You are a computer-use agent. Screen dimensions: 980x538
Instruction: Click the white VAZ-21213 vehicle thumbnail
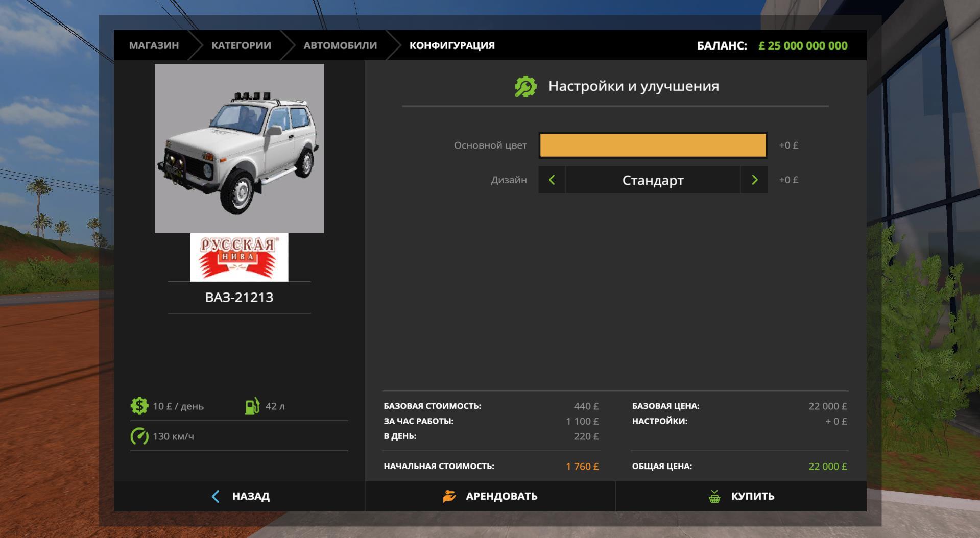click(239, 149)
